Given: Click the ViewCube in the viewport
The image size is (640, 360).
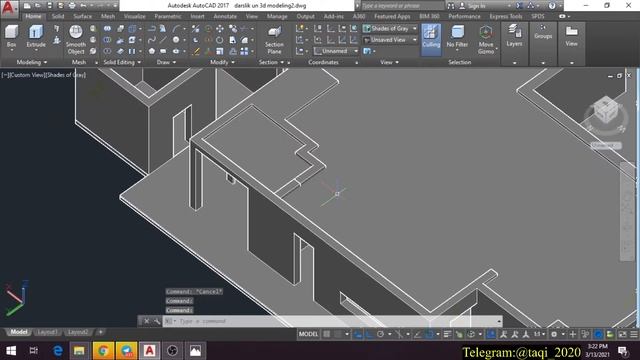Looking at the screenshot, I should (606, 110).
